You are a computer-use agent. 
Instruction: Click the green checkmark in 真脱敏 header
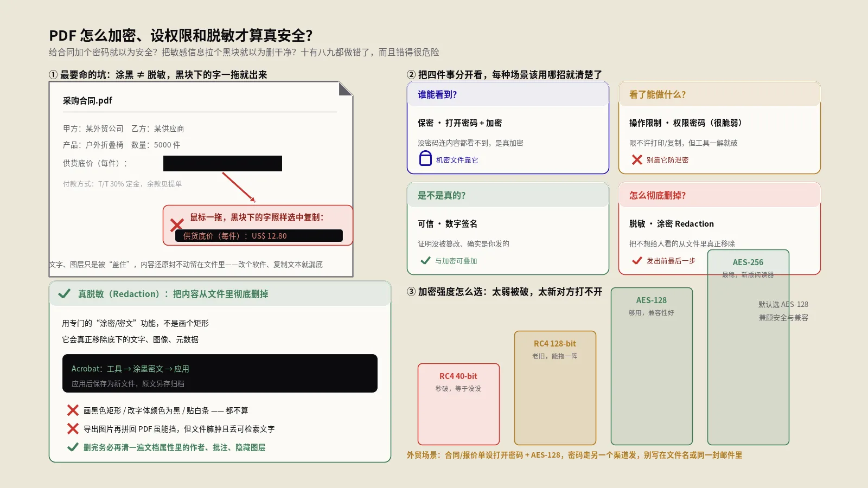click(x=65, y=293)
